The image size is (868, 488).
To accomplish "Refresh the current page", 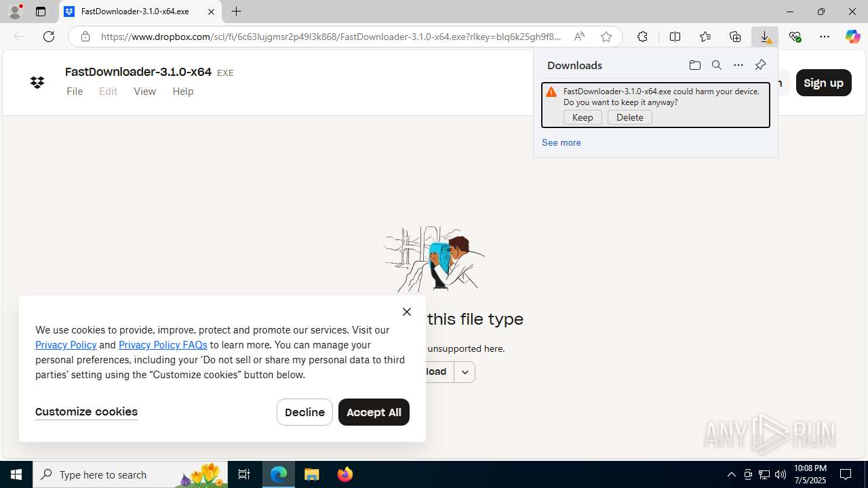I will tap(49, 37).
